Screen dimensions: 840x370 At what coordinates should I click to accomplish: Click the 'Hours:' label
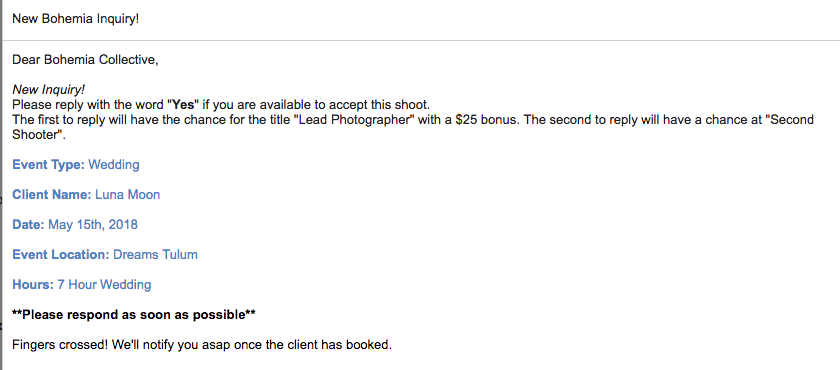tap(33, 285)
